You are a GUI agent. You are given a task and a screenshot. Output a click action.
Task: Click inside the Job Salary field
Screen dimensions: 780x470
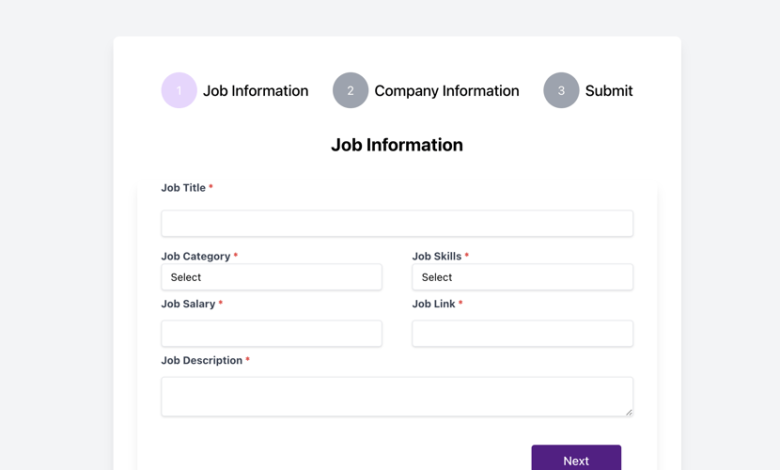pos(272,333)
